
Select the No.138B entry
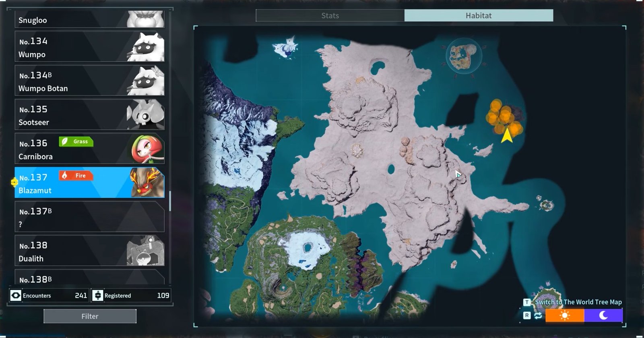pos(89,277)
